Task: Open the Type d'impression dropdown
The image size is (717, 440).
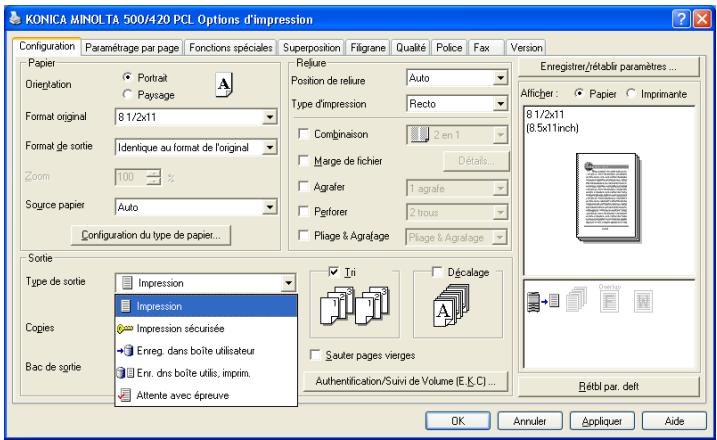Action: [501, 104]
